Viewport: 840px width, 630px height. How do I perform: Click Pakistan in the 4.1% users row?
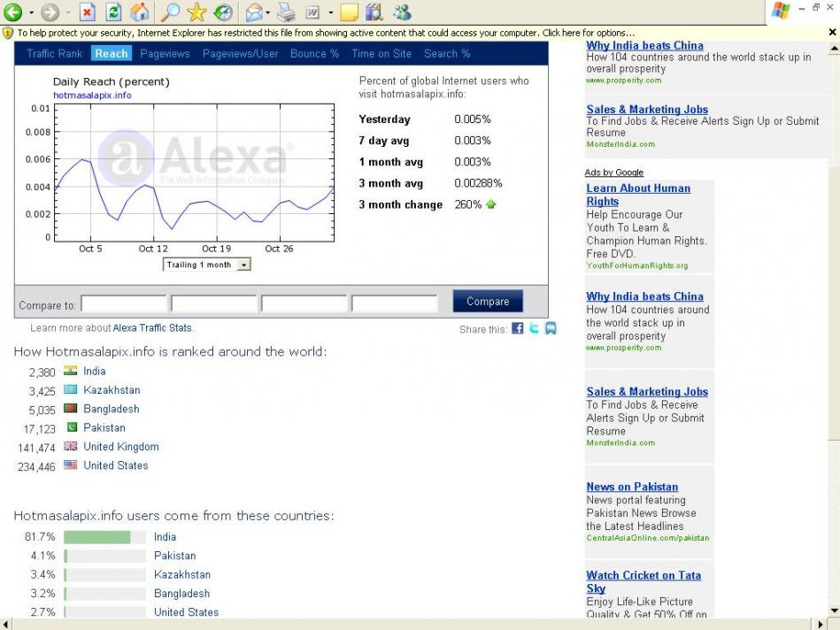pos(174,556)
